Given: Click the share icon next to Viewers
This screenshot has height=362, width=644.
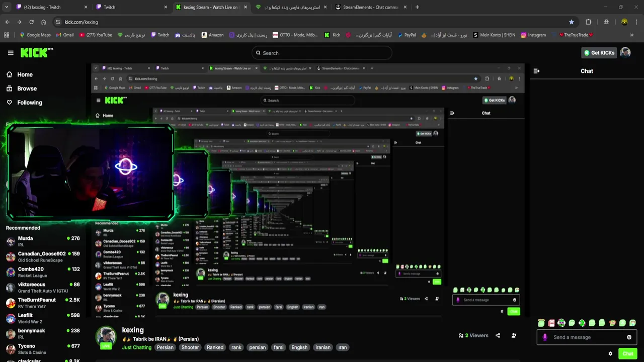Looking at the screenshot, I should click(498, 335).
